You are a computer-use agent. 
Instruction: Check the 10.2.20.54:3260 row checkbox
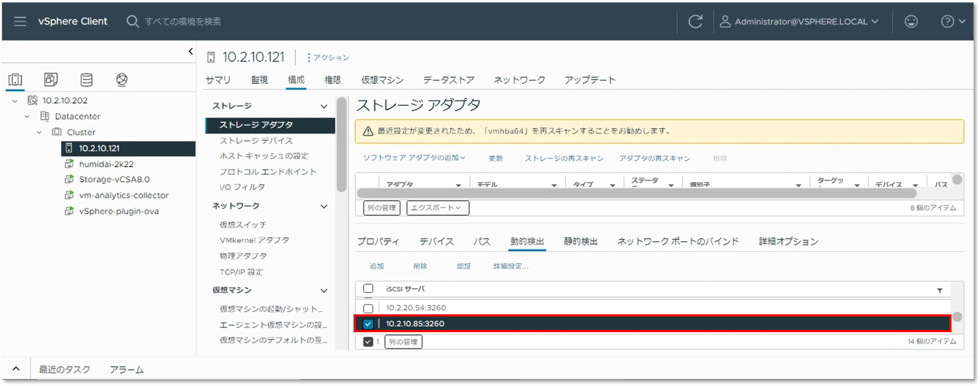tap(368, 308)
